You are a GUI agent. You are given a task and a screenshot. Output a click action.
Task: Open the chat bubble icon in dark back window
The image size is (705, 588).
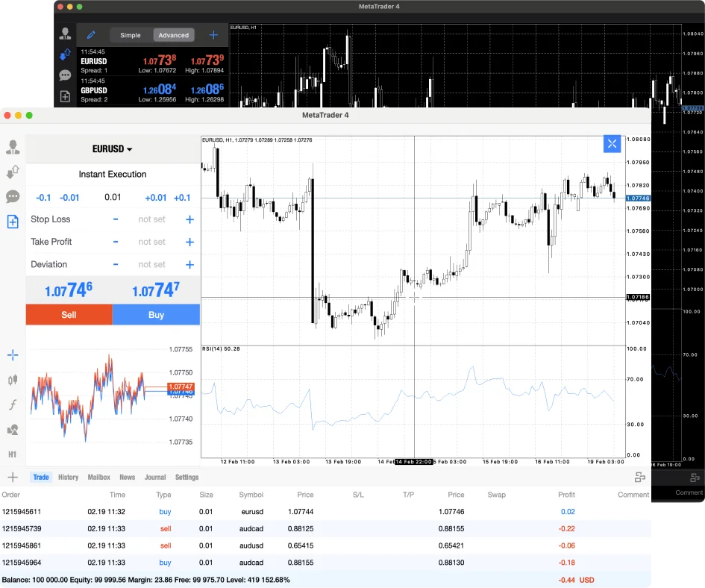(x=65, y=75)
